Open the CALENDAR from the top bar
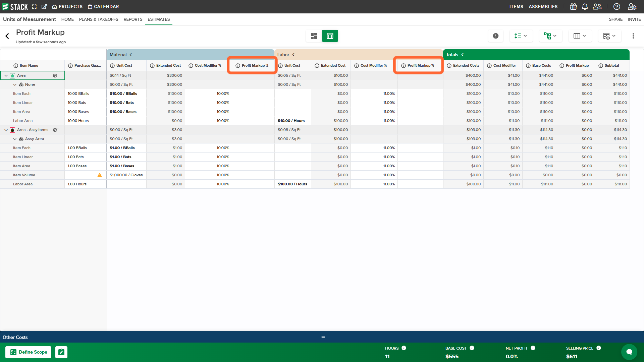644x362 pixels. [103, 6]
